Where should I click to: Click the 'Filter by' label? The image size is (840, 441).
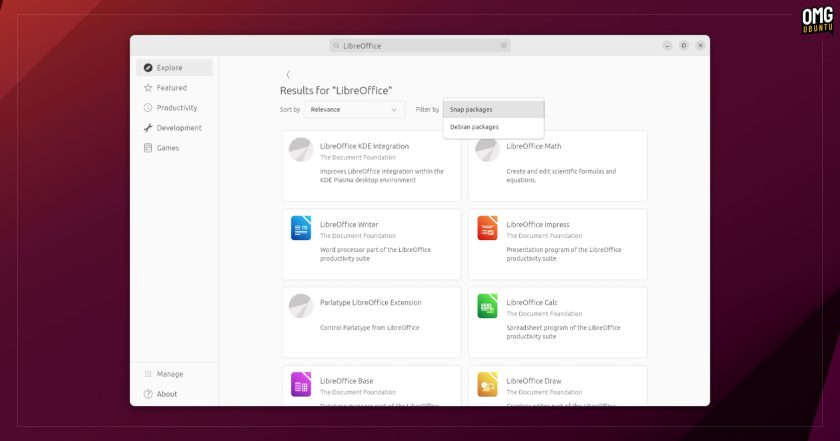click(x=427, y=109)
